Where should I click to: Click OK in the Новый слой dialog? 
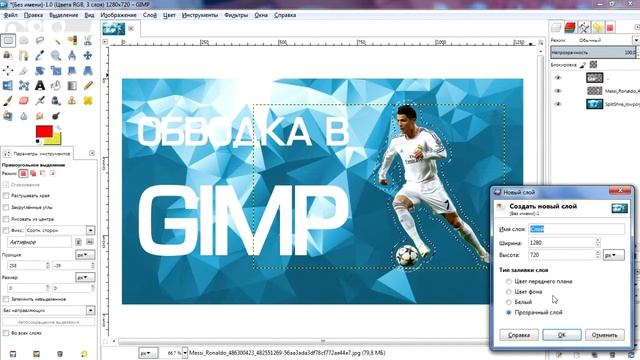tap(562, 335)
